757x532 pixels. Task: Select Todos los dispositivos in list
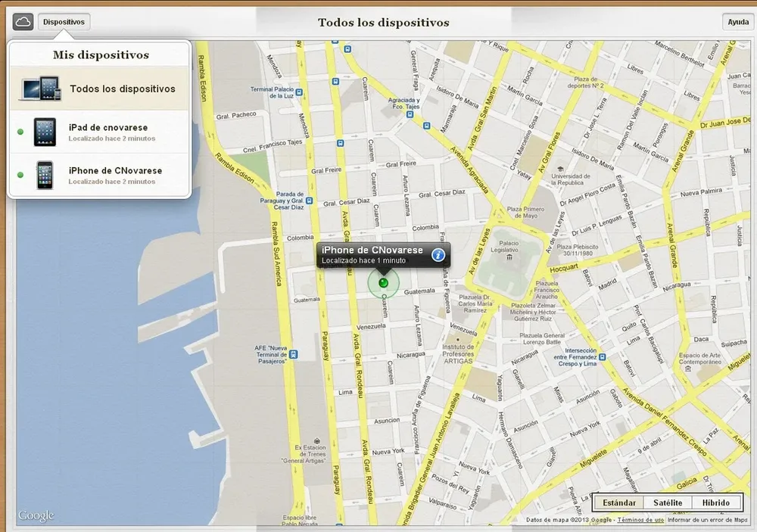122,89
